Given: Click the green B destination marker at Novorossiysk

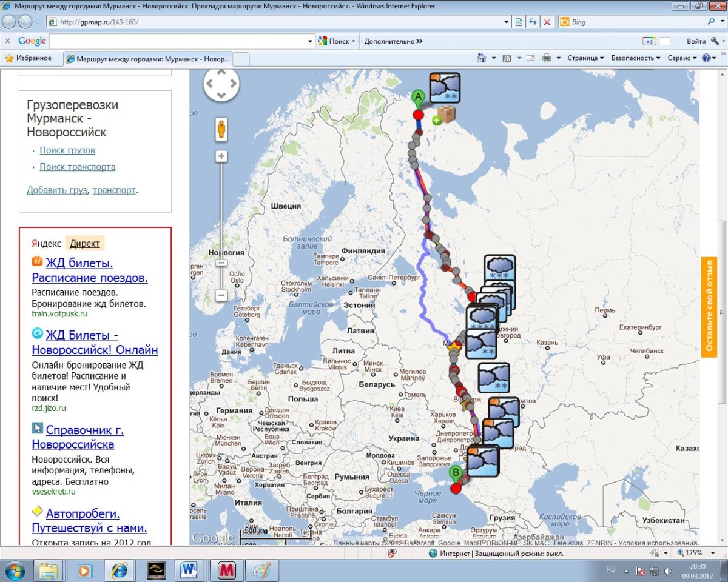Looking at the screenshot, I should point(455,473).
